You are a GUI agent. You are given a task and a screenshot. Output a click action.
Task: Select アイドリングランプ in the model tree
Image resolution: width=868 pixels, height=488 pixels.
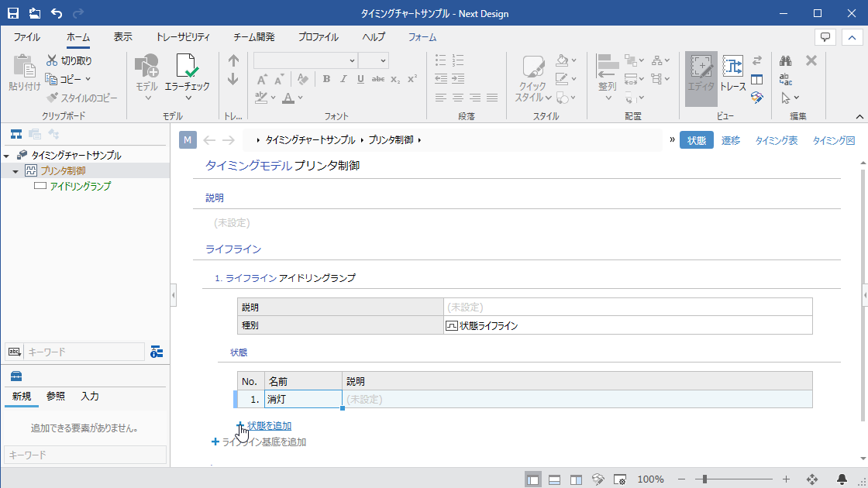81,187
